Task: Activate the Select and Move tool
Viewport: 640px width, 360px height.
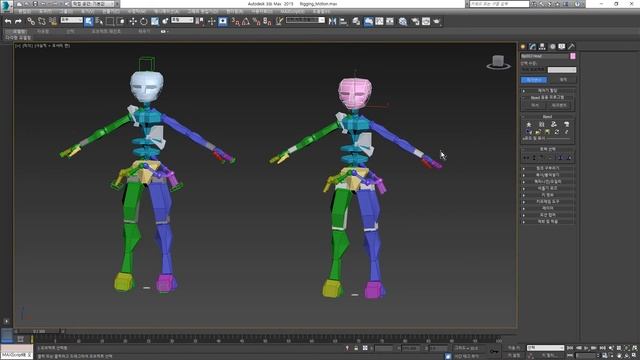Action: (x=133, y=21)
